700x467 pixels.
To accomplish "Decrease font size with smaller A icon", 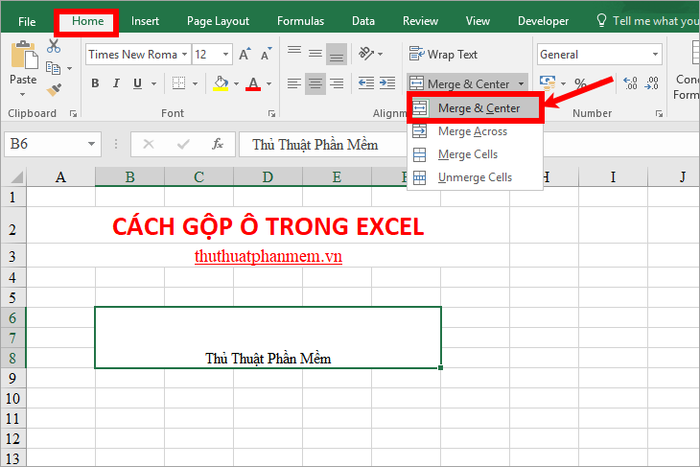I will click(266, 54).
